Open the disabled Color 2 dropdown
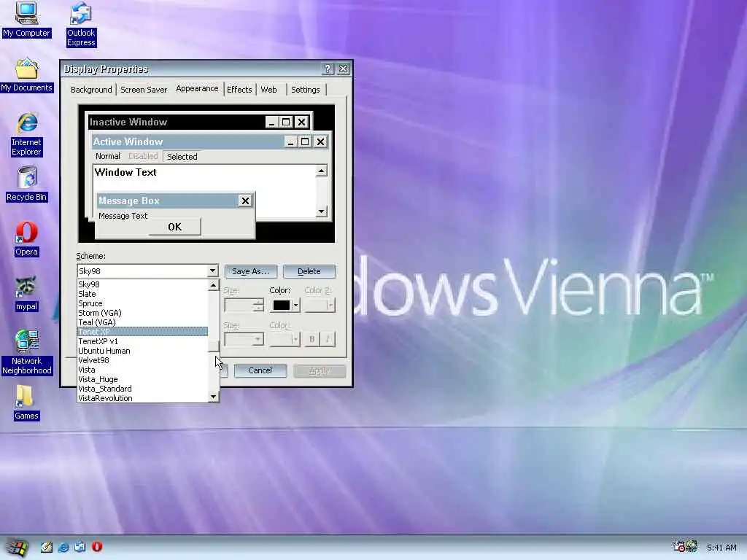This screenshot has height=560, width=747. [320, 306]
